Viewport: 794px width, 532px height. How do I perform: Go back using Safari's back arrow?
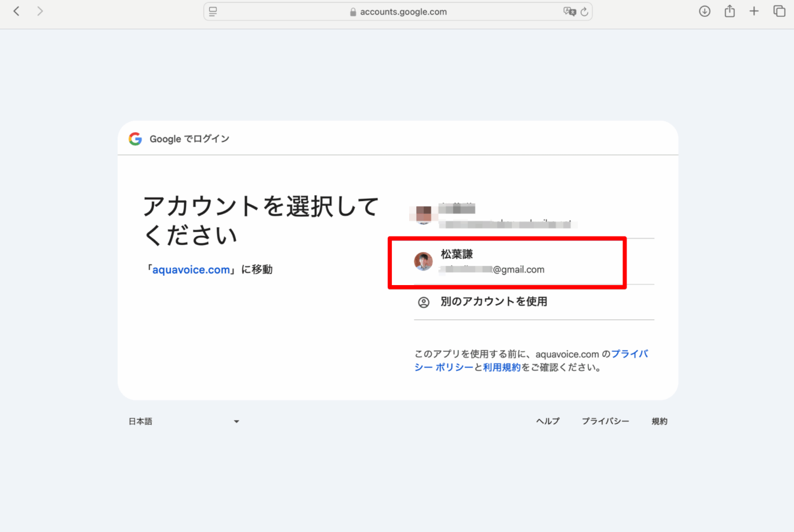coord(16,11)
